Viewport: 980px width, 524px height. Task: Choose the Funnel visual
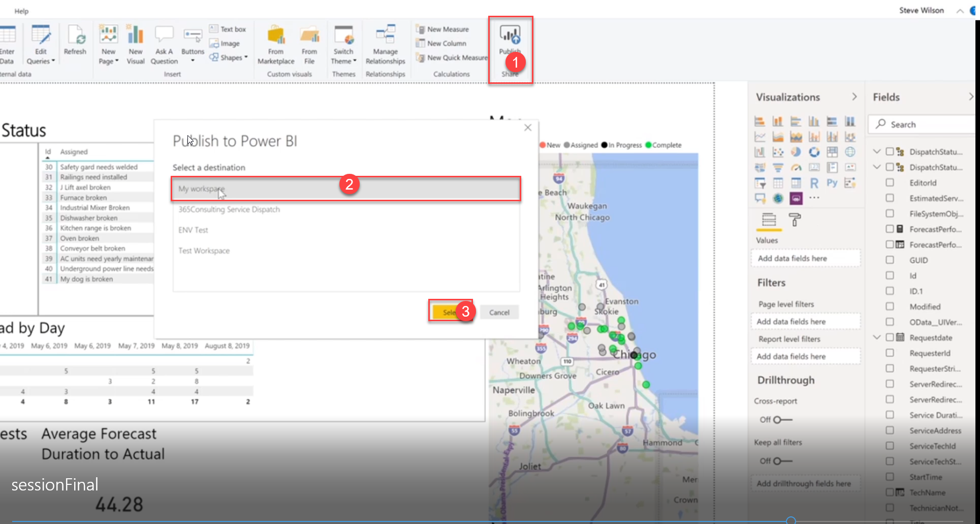(778, 167)
